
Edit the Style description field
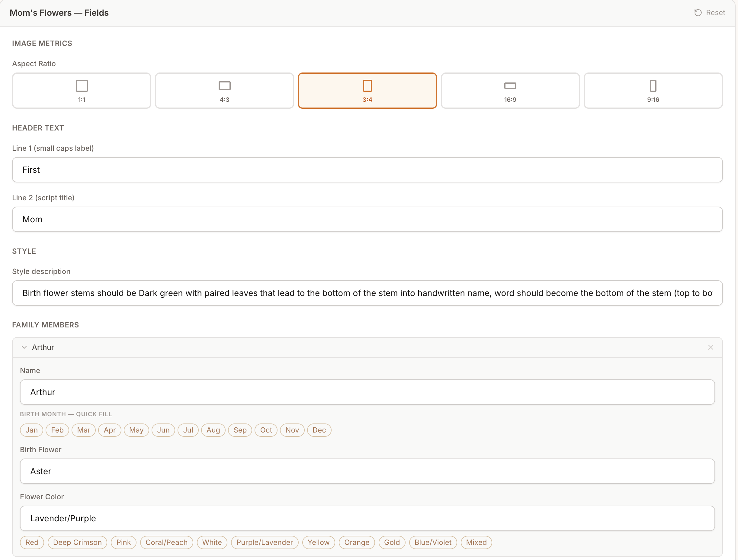tap(367, 293)
